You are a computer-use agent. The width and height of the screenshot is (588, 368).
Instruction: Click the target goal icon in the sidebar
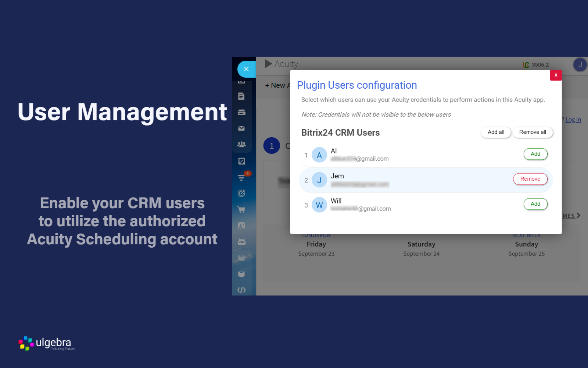point(241,193)
